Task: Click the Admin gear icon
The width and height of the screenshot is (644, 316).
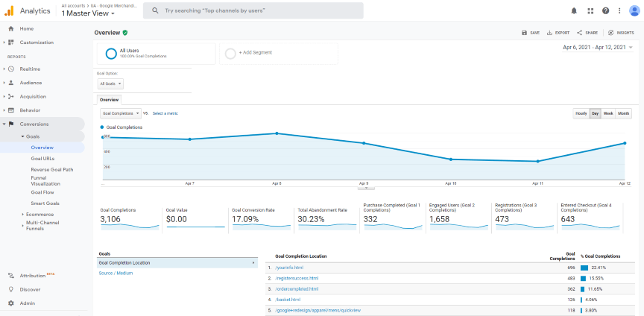Action: click(x=11, y=303)
